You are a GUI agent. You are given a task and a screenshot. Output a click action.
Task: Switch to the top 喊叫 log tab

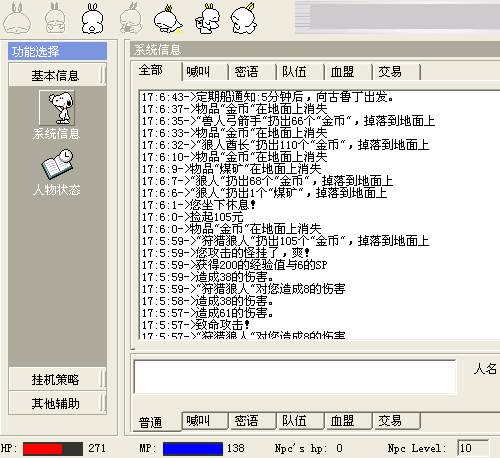coord(205,71)
